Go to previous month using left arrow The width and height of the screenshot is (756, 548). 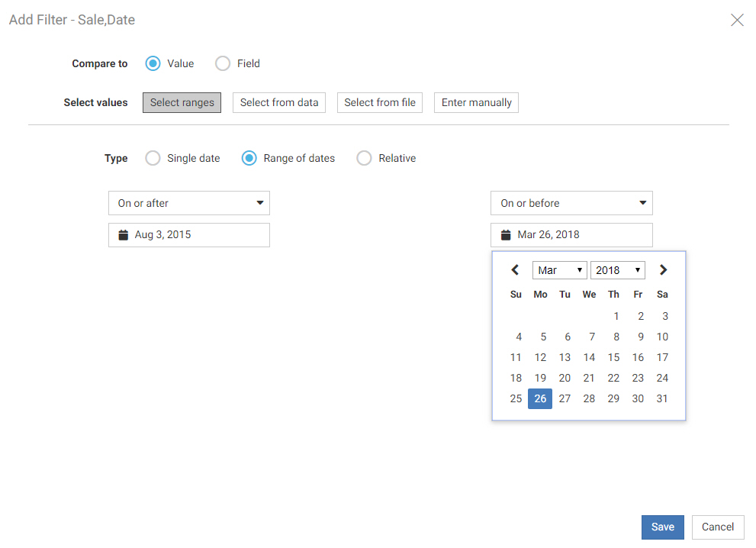[x=515, y=269]
